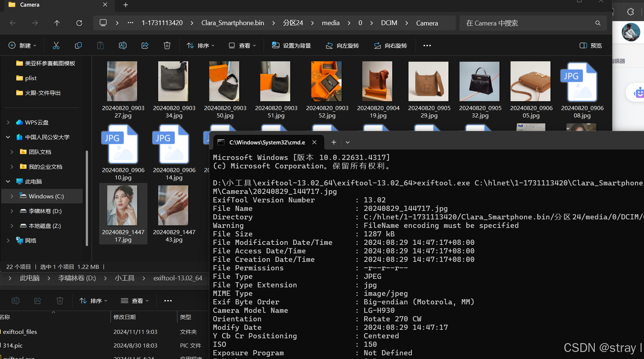Go back with the left arrow button
The height and width of the screenshot is (359, 644).
coord(13,23)
